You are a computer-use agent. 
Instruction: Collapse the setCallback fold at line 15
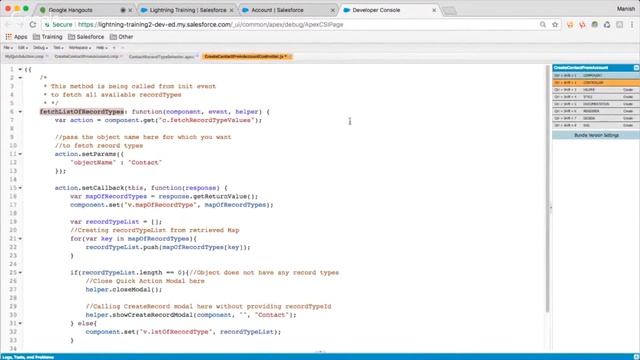(20, 188)
